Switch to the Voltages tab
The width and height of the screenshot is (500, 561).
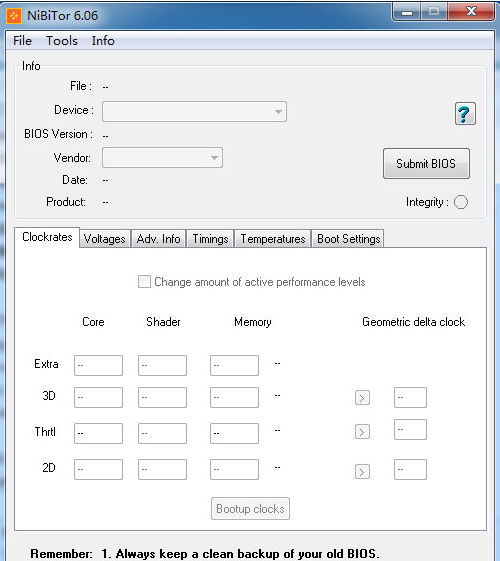pyautogui.click(x=105, y=239)
